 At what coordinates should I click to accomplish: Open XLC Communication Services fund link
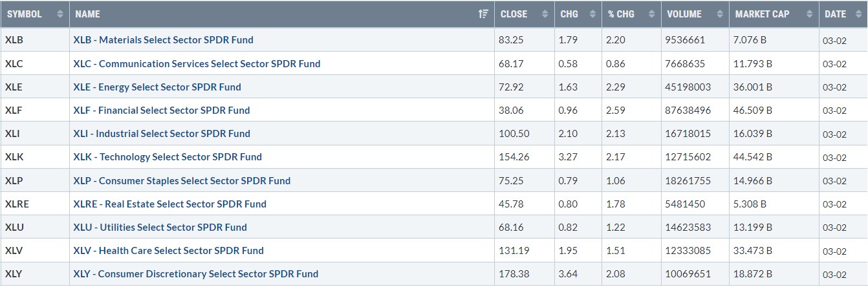pos(197,63)
